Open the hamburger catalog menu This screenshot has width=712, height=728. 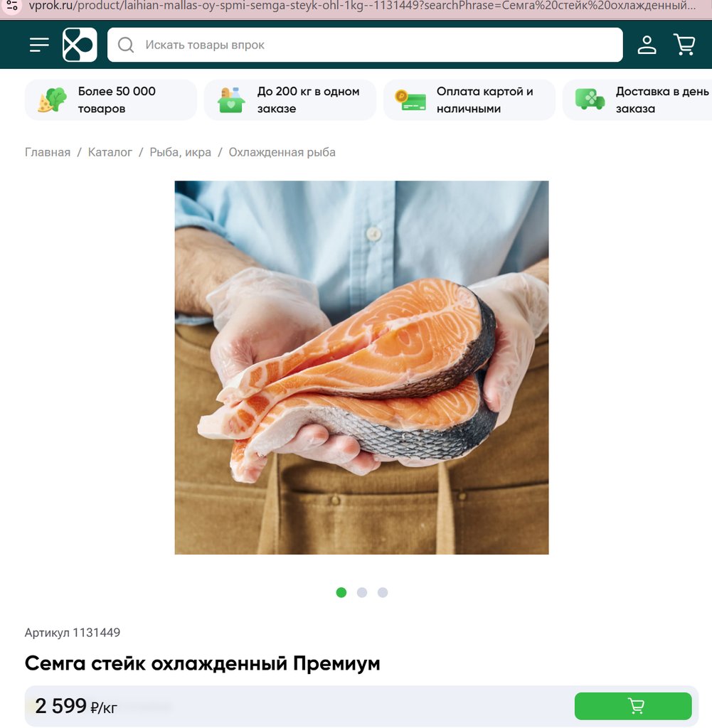click(39, 45)
